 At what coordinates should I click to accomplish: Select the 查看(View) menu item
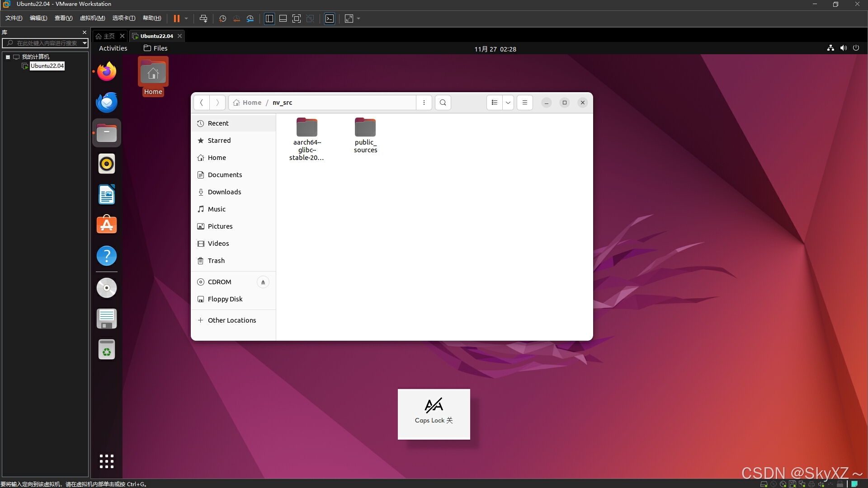61,18
